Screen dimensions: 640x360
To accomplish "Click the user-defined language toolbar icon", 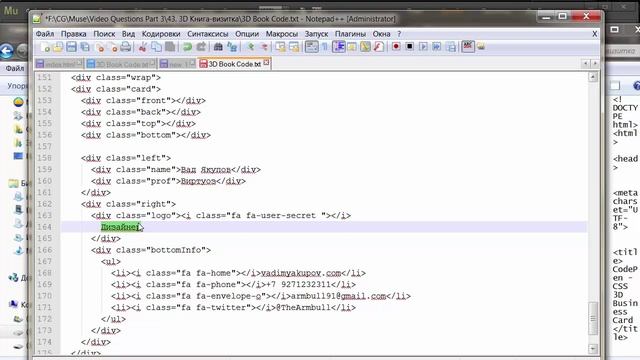I will pyautogui.click(x=352, y=47).
